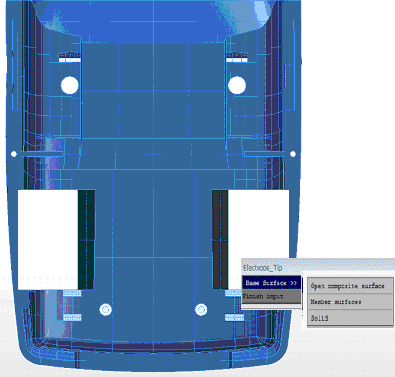Pick the upper-right large white circular hole
Screen dimensions: 395x377
(x=237, y=85)
